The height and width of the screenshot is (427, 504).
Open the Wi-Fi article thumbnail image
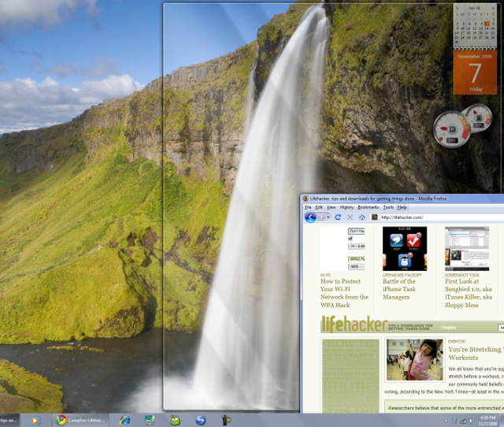[343, 248]
